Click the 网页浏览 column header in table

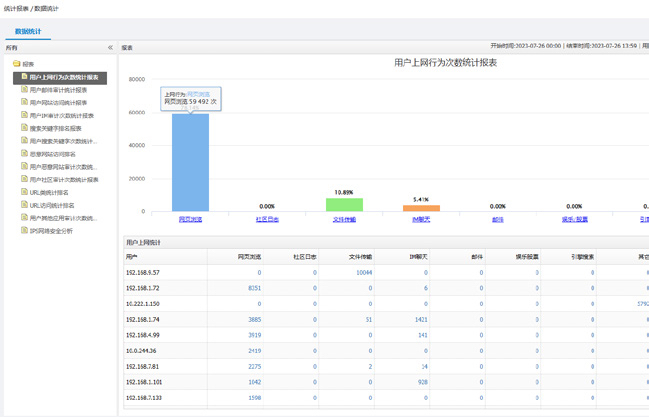pos(249,257)
